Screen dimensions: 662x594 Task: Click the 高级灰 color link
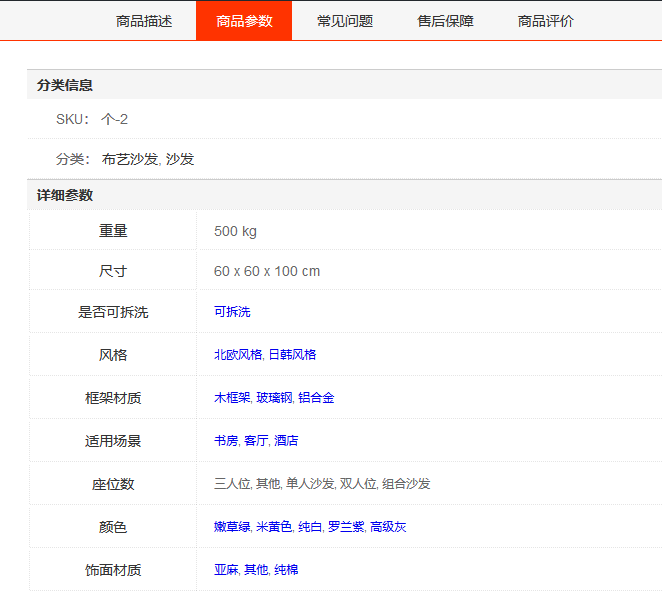pyautogui.click(x=388, y=527)
